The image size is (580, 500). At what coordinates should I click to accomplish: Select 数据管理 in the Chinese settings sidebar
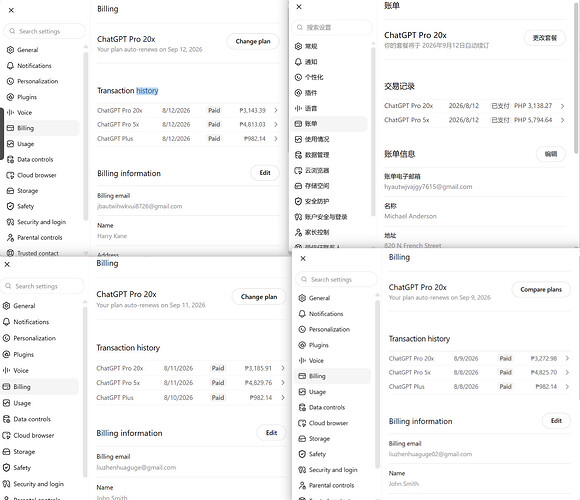click(x=329, y=155)
